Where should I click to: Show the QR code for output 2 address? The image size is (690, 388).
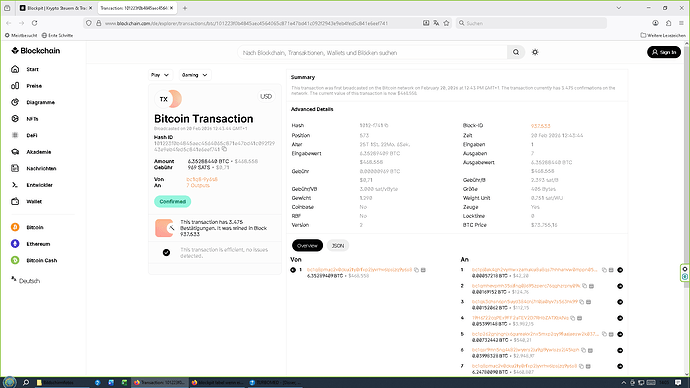pos(591,286)
